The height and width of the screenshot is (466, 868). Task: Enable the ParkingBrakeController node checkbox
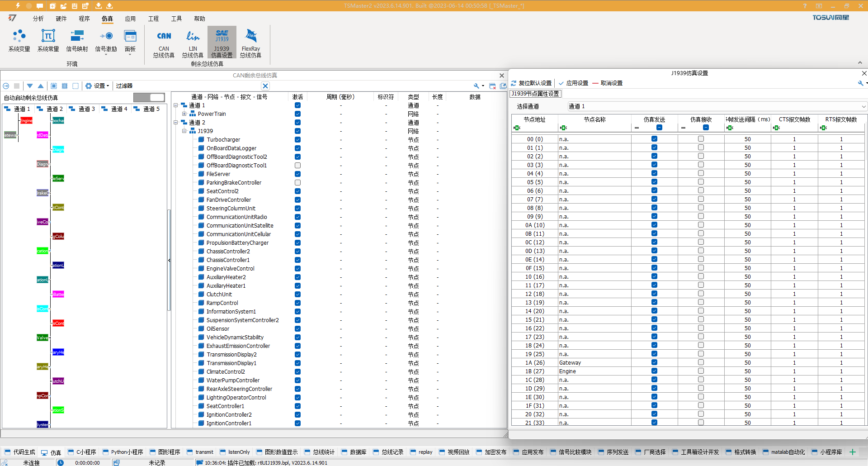click(x=297, y=183)
